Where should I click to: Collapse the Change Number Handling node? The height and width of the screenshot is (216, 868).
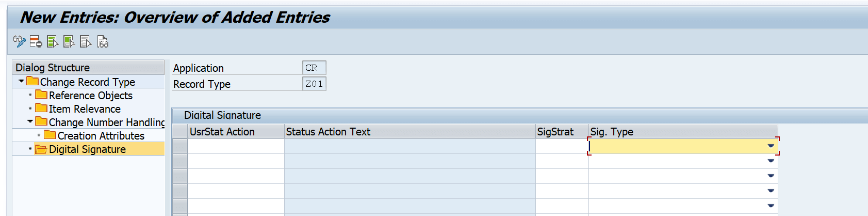pyautogui.click(x=30, y=121)
